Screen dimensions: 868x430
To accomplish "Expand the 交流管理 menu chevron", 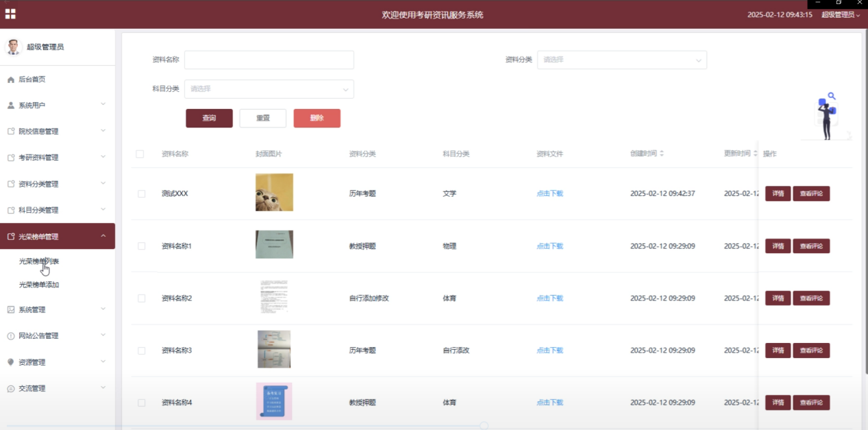I will click(x=103, y=387).
